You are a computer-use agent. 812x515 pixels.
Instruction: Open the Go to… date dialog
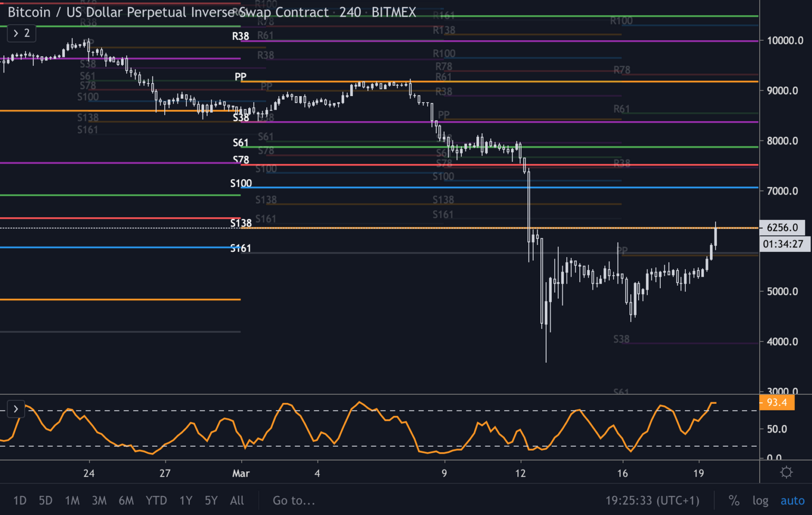[x=294, y=500]
